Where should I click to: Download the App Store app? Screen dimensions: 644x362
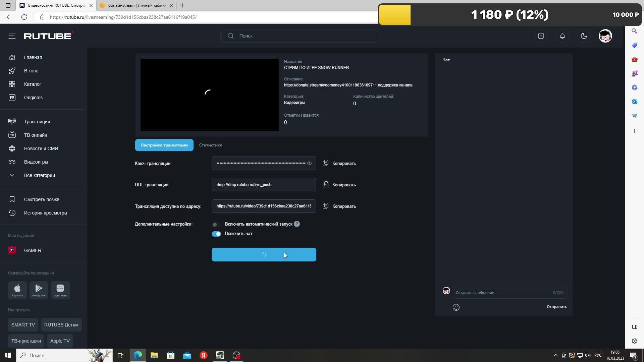pos(17,290)
